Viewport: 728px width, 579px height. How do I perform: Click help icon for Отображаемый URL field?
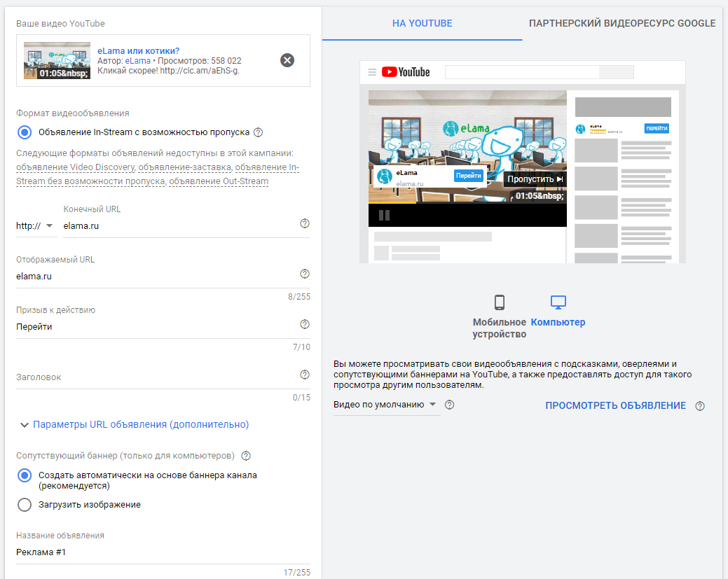(x=304, y=274)
